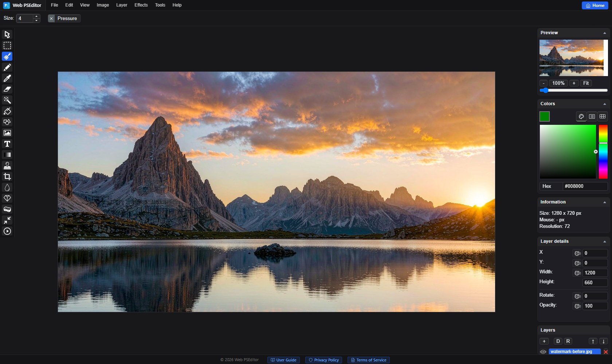Open the Privacy Policy link
This screenshot has width=612, height=364.
click(x=323, y=360)
